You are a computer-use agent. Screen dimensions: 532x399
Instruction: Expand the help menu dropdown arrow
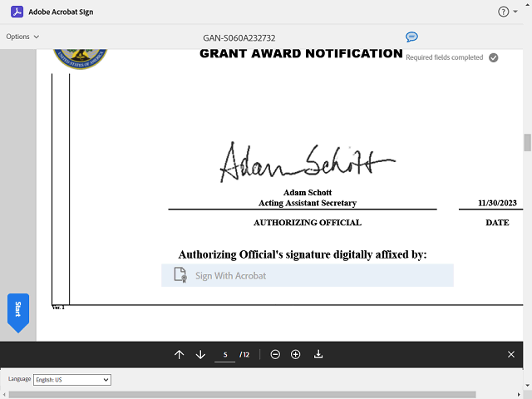coord(515,12)
